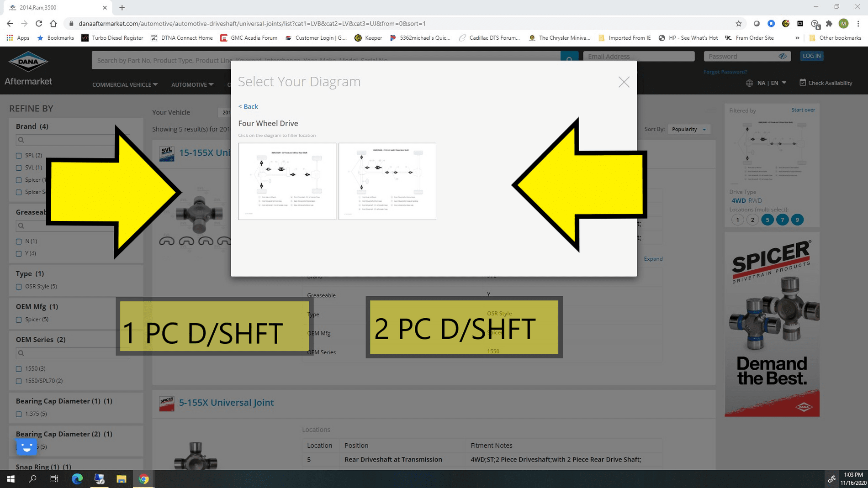Select the two-piece rear shaft diagram thumbnail
Screen dimensions: 868x488
387,181
